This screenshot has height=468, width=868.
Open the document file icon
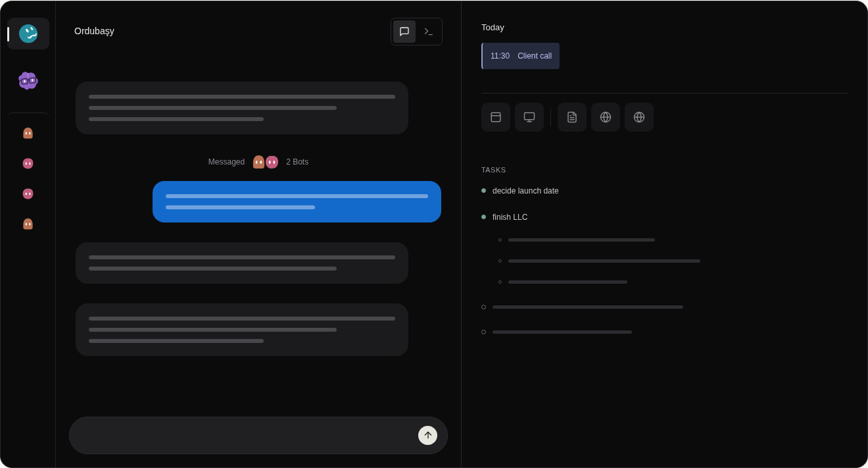coord(572,117)
